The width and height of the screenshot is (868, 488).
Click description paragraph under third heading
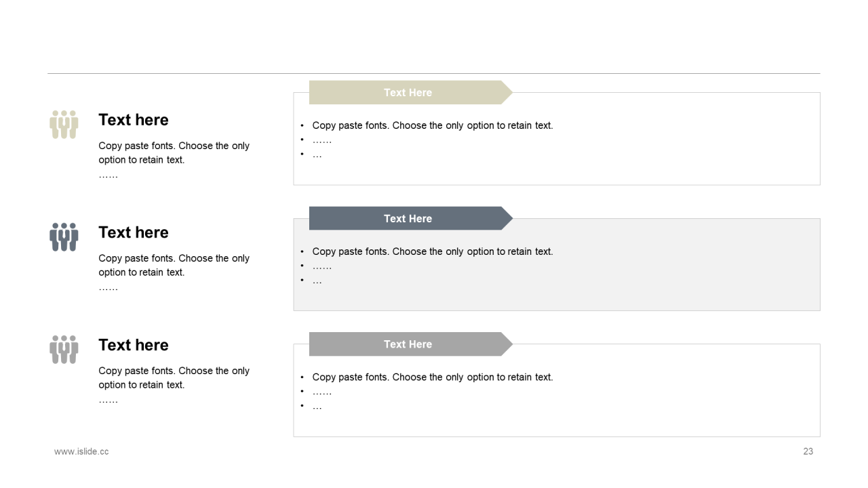174,378
